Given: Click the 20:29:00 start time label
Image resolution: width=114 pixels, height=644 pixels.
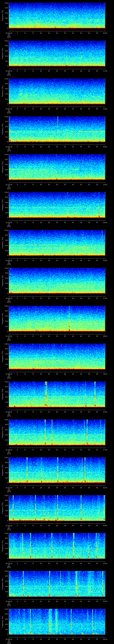Looking at the screenshot, I should click(9, 33).
